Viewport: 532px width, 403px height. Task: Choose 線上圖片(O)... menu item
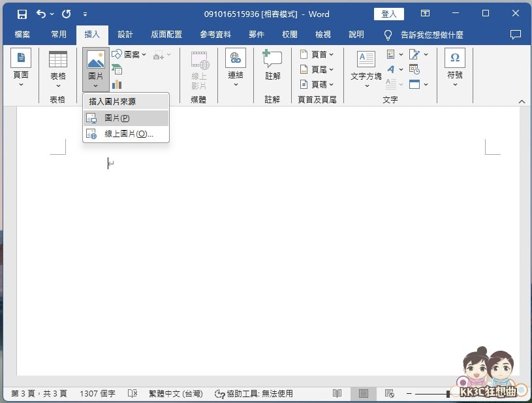pos(126,134)
